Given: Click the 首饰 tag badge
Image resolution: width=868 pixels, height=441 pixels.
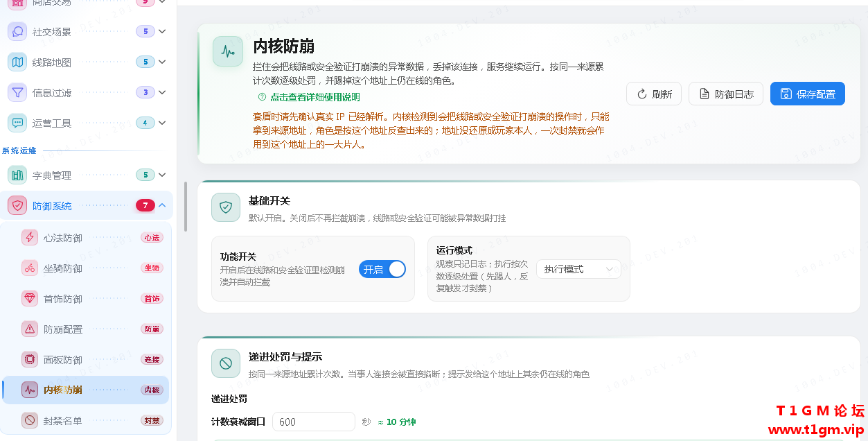Looking at the screenshot, I should click(x=152, y=298).
